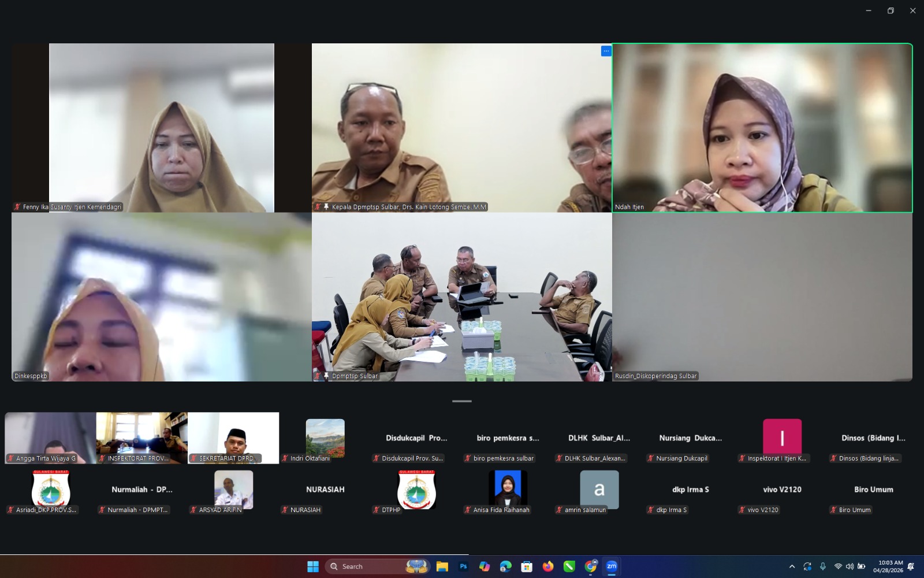Click the amrin salamun avatar tile

point(599,489)
